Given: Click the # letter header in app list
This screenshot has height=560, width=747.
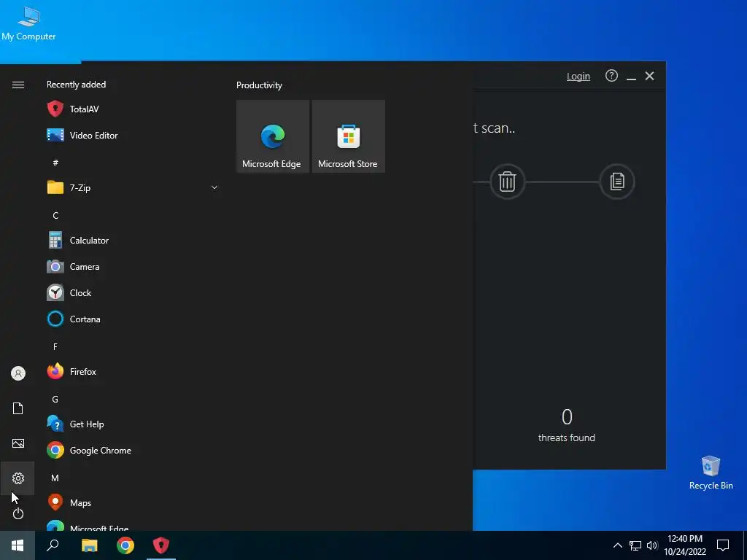Looking at the screenshot, I should point(55,163).
